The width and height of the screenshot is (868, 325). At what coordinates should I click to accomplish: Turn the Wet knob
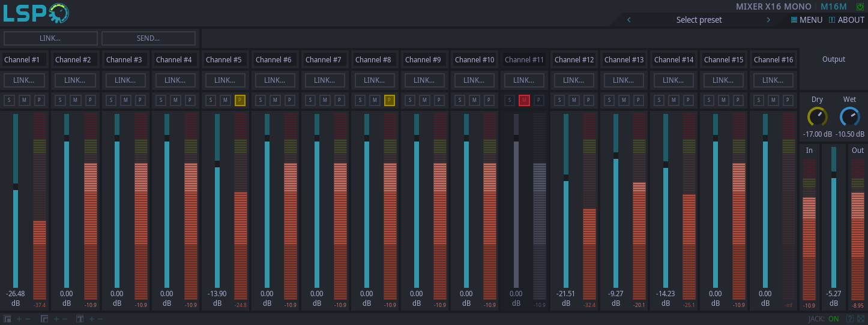pyautogui.click(x=849, y=116)
